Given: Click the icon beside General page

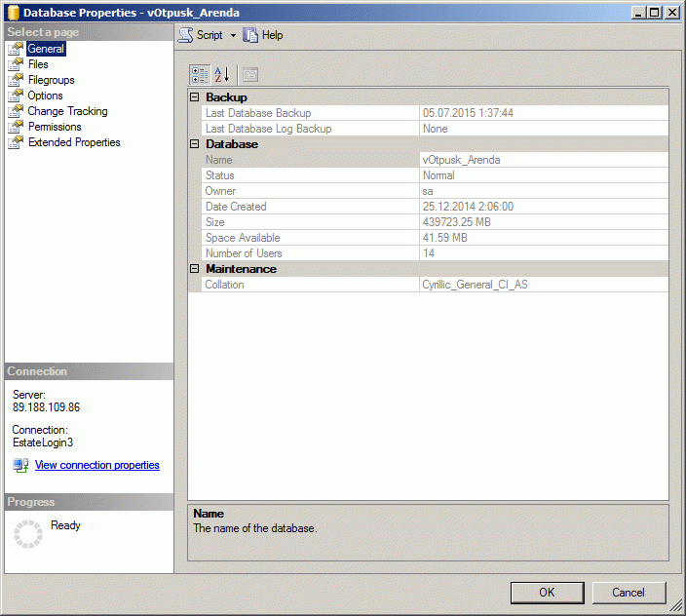Looking at the screenshot, I should [x=16, y=49].
